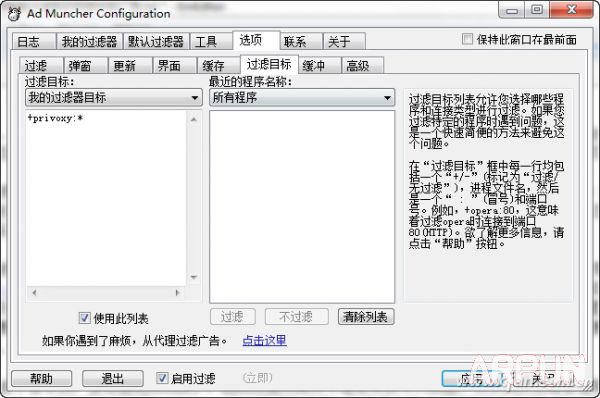Click the scroll right arrow of filter target box
The height and width of the screenshot is (398, 600).
[x=177, y=293]
